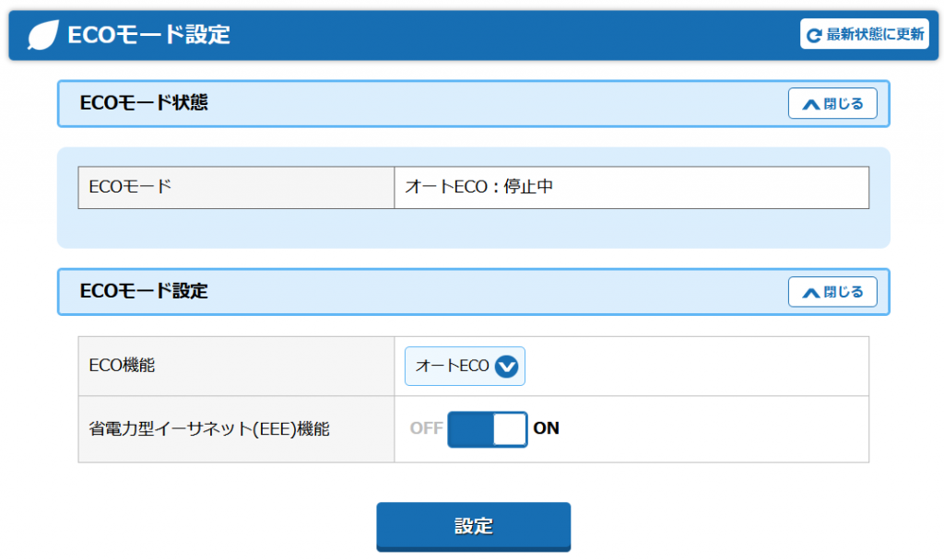944x560 pixels.
Task: Click the ECOモード設定 page title in top bar
Action: [148, 35]
